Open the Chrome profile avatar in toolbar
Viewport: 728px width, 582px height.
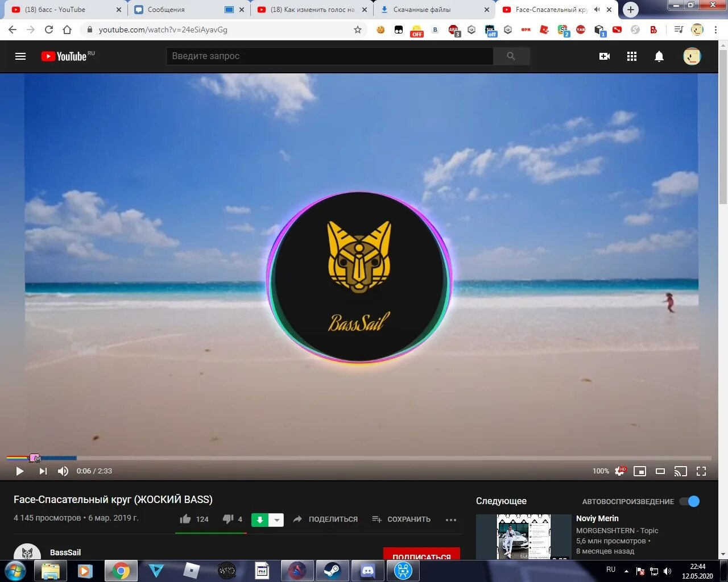point(697,30)
